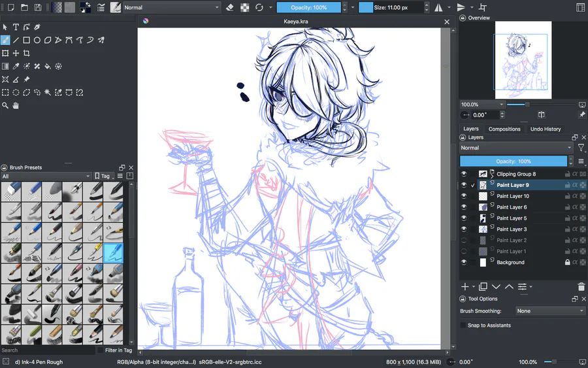Show Paint Layer 1
This screenshot has height=368, width=588.
click(x=464, y=252)
